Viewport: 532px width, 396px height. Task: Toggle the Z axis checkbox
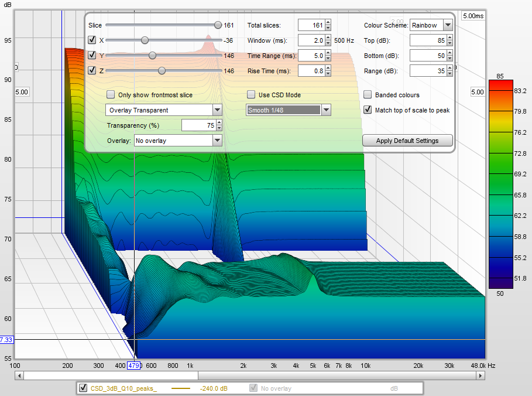(92, 70)
